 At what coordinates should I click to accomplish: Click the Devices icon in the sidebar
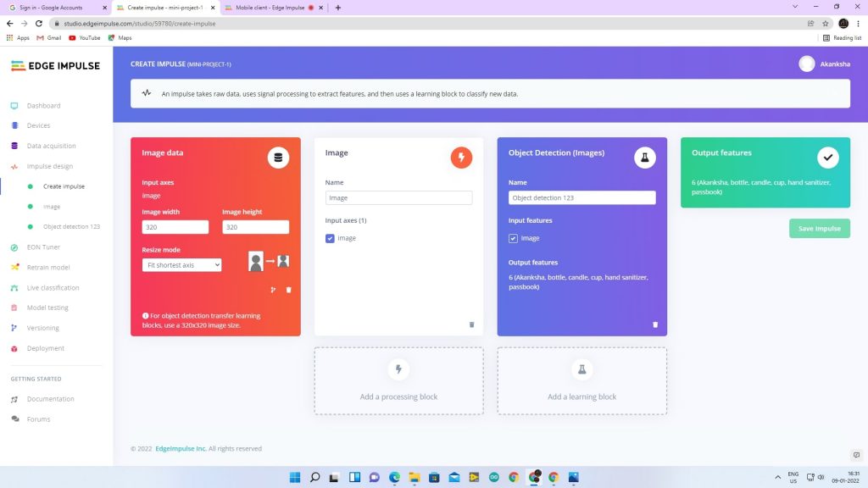tap(14, 125)
